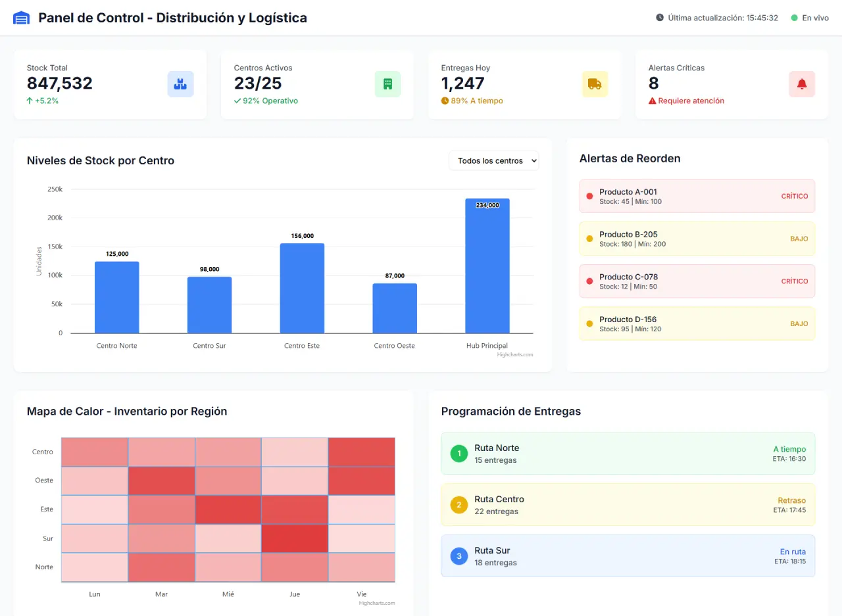Click the BAJO label on Producto B-205
842x616 pixels.
(x=799, y=239)
